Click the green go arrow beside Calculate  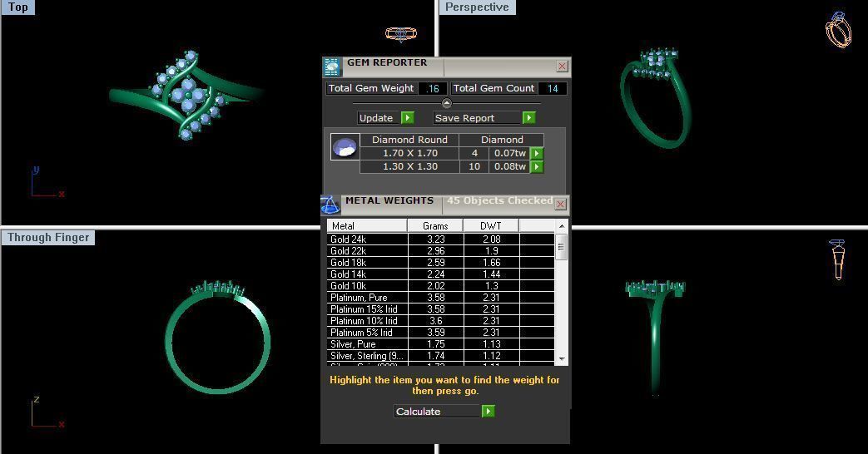488,412
